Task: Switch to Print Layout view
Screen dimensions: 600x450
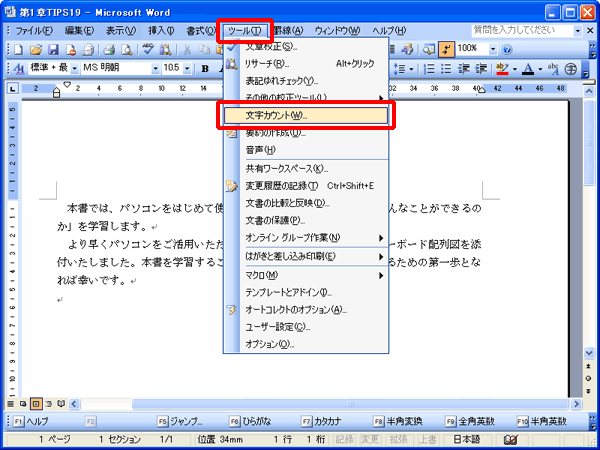Action: click(x=36, y=404)
